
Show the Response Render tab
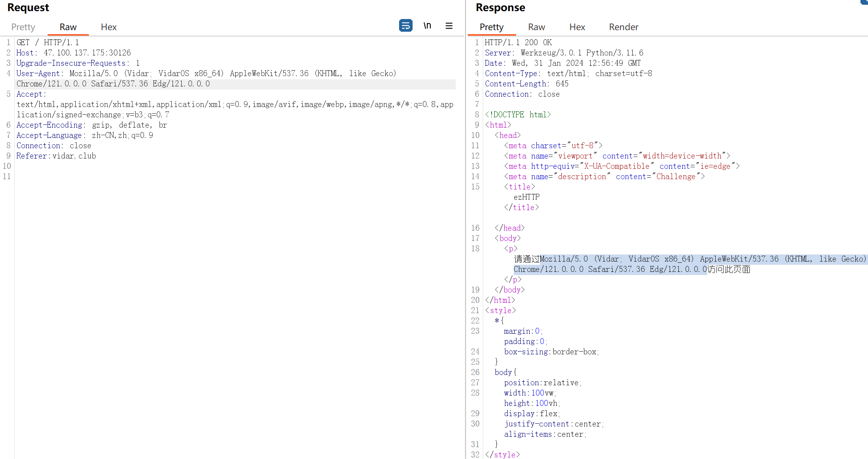point(623,27)
